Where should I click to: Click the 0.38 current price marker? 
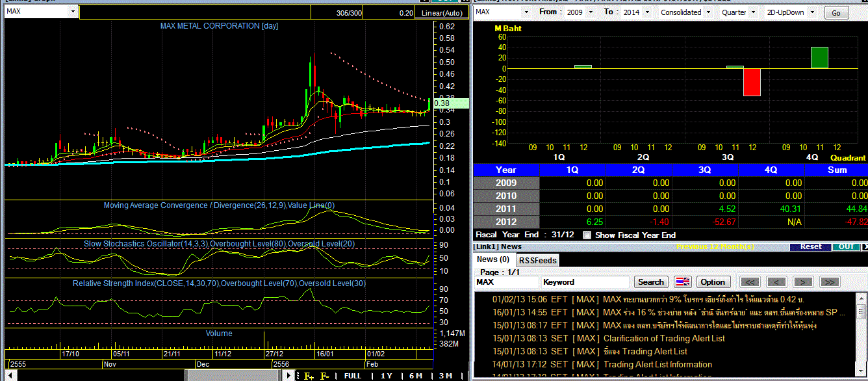[450, 103]
